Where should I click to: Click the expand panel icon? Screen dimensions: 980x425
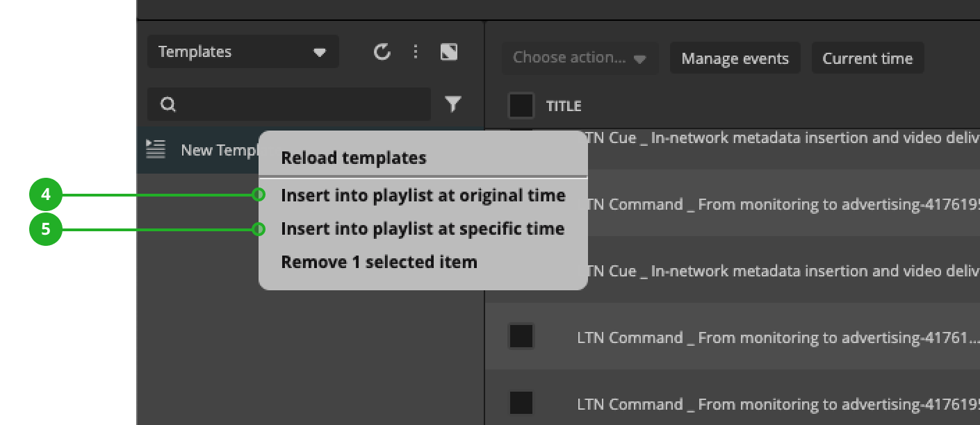(448, 51)
